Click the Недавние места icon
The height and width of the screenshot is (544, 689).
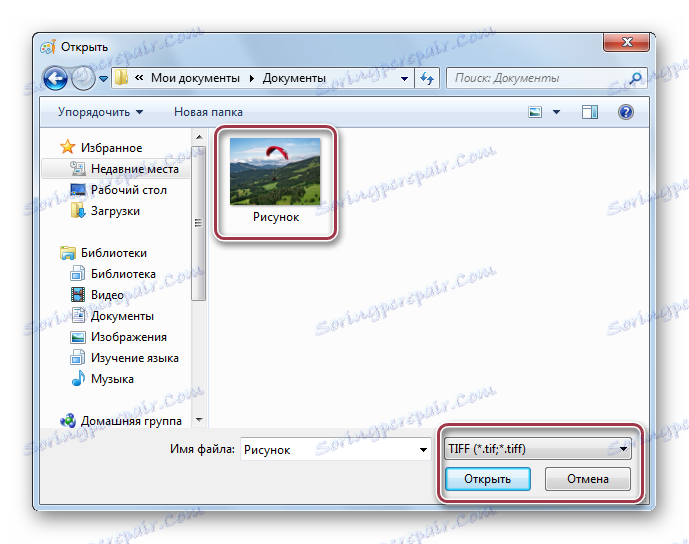(78, 168)
